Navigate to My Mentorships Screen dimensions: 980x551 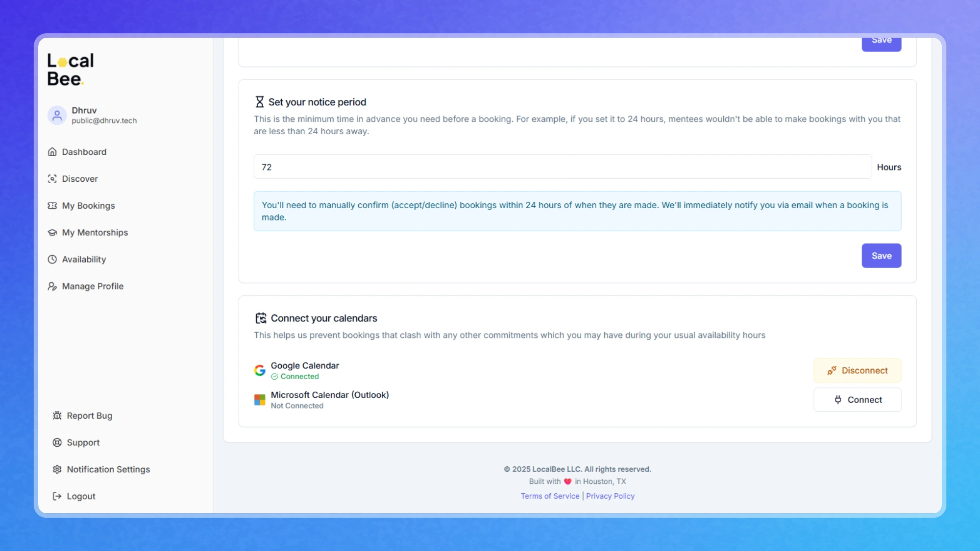coord(95,233)
